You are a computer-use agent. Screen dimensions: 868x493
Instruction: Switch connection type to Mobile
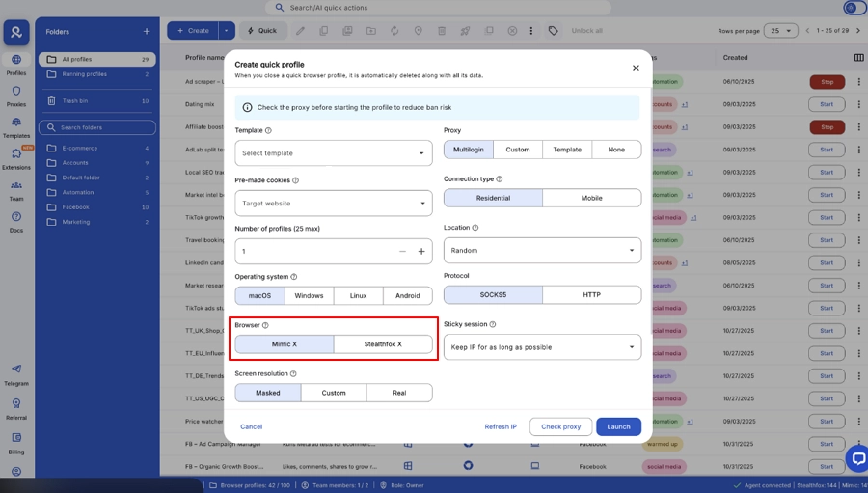click(x=591, y=198)
